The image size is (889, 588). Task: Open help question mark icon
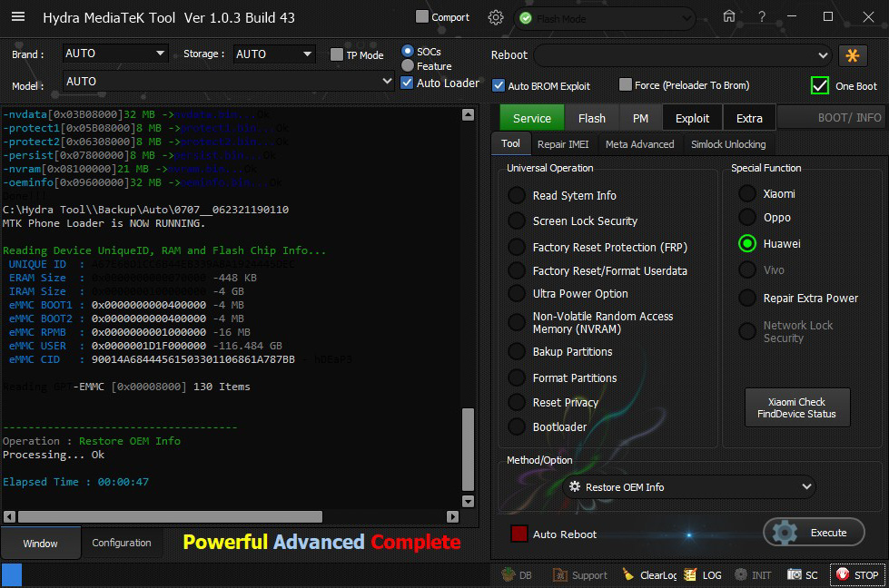coord(762,17)
